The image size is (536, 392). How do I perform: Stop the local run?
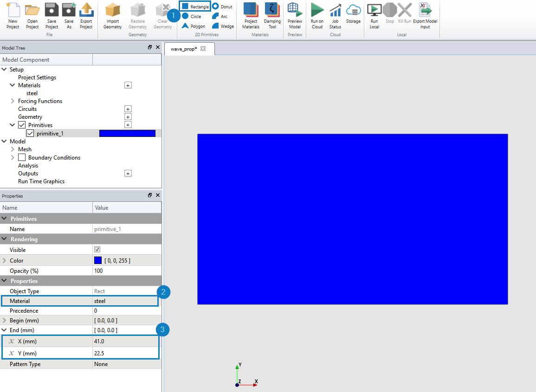390,13
